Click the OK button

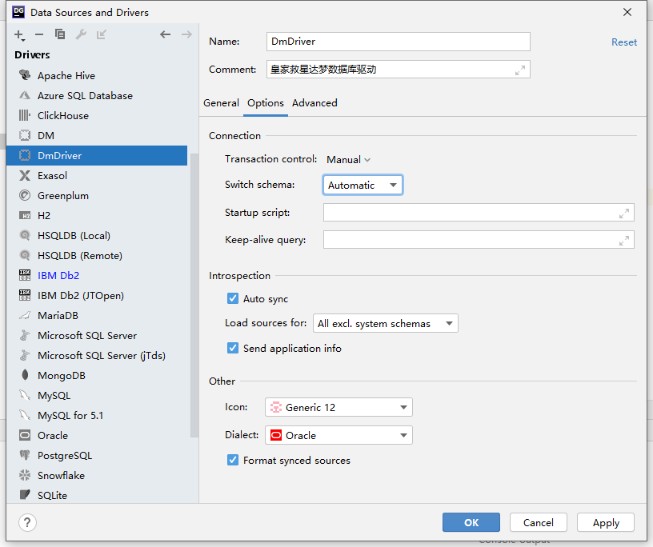point(471,522)
